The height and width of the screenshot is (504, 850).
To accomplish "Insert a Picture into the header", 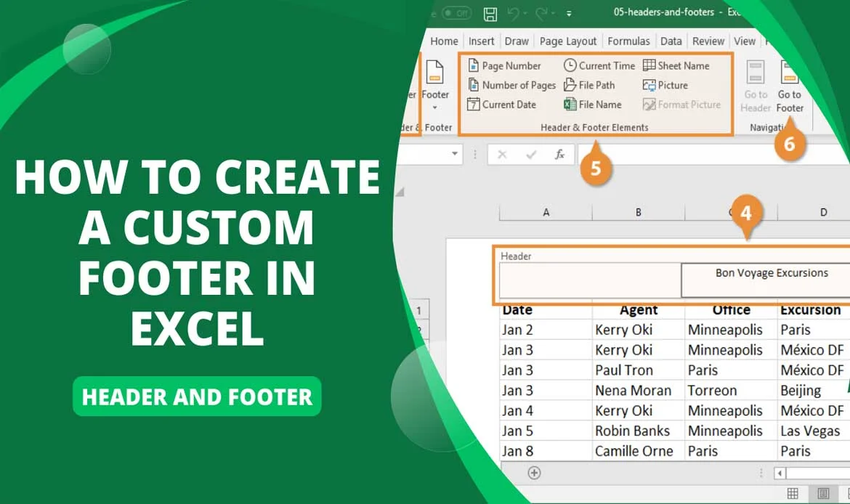I will click(665, 85).
